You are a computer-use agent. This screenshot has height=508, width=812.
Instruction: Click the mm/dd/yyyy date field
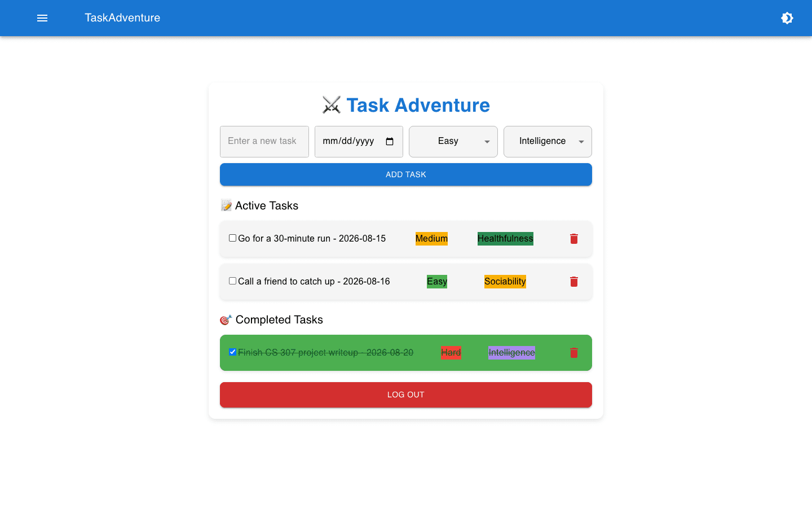point(359,141)
